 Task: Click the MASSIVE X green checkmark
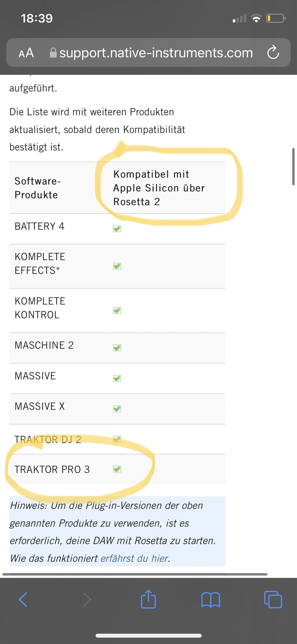click(x=117, y=409)
